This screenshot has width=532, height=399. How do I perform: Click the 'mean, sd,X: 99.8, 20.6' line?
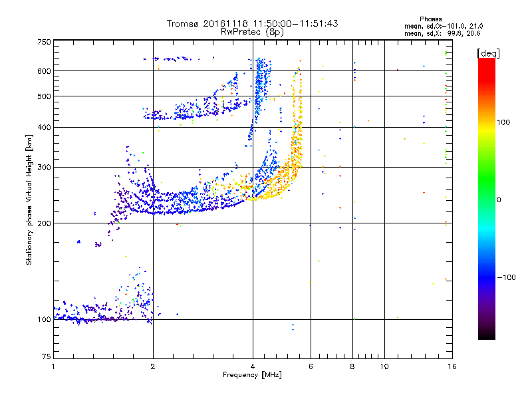tap(442, 33)
